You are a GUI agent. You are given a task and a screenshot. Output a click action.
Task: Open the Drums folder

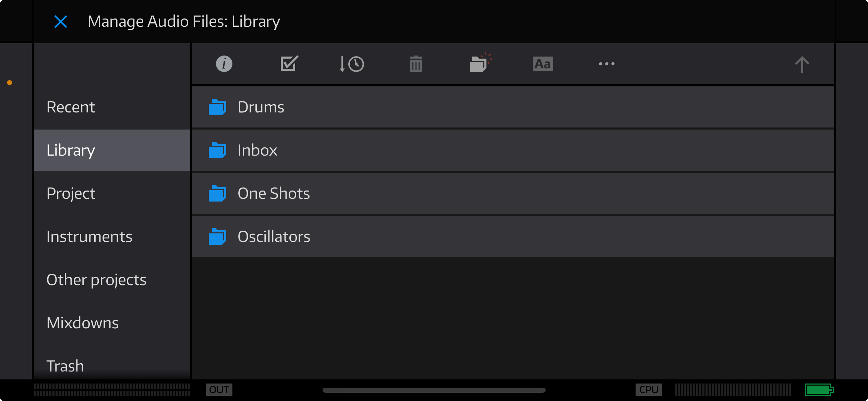tap(513, 107)
